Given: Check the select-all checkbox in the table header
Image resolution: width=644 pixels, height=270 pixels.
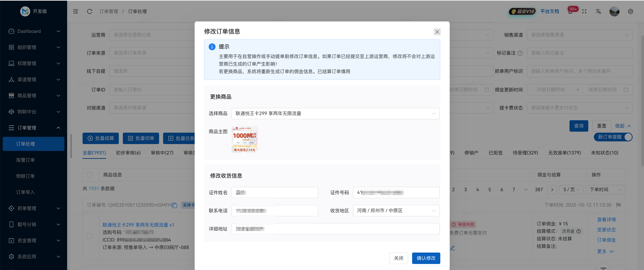Looking at the screenshot, I should coord(89,175).
